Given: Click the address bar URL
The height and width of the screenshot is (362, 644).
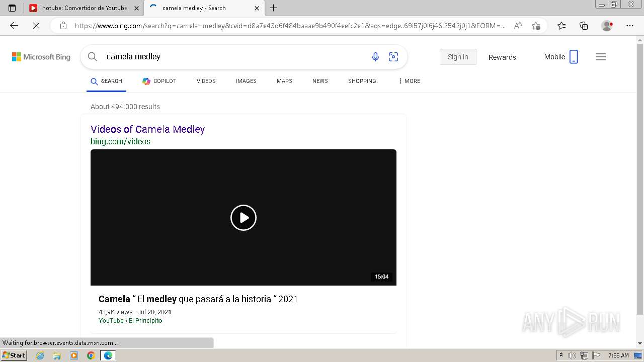Looking at the screenshot, I should coord(290,26).
